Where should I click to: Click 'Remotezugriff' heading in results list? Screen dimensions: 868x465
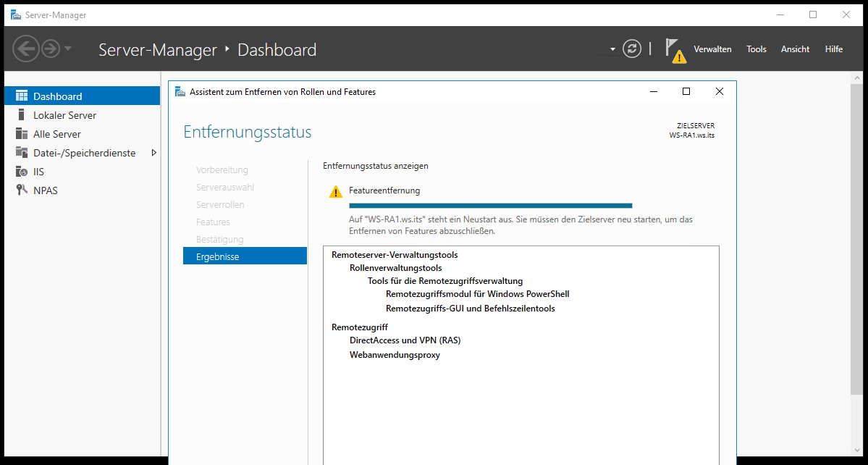(360, 327)
